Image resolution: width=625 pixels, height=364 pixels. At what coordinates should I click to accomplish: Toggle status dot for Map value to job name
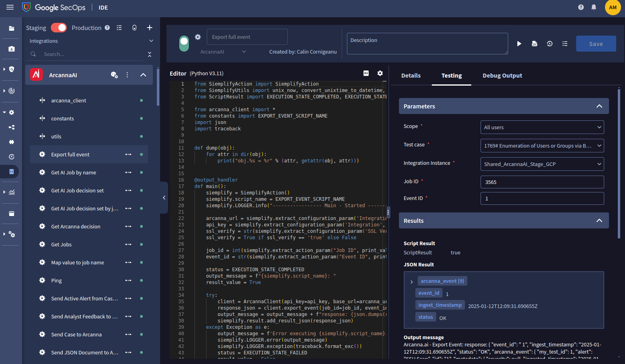point(141,262)
